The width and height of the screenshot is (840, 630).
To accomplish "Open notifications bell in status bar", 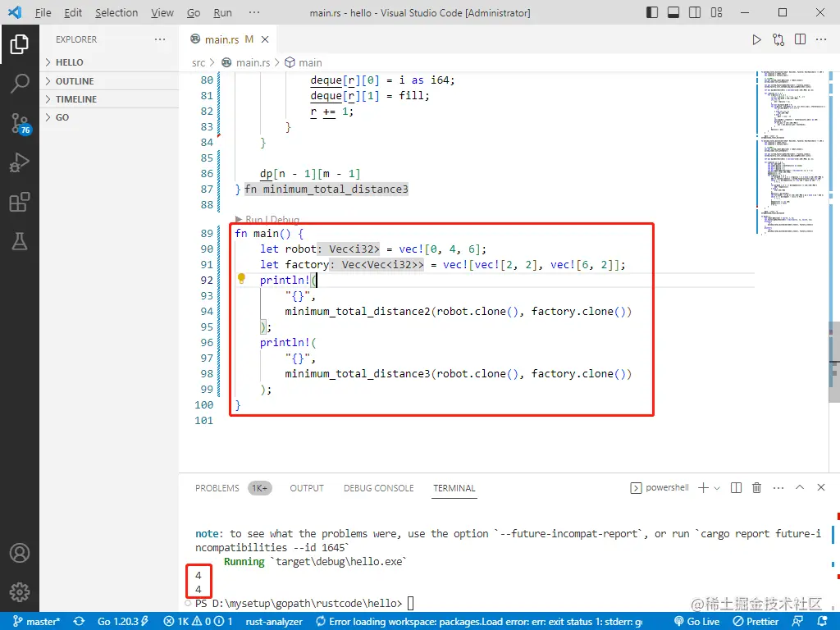I will (822, 622).
